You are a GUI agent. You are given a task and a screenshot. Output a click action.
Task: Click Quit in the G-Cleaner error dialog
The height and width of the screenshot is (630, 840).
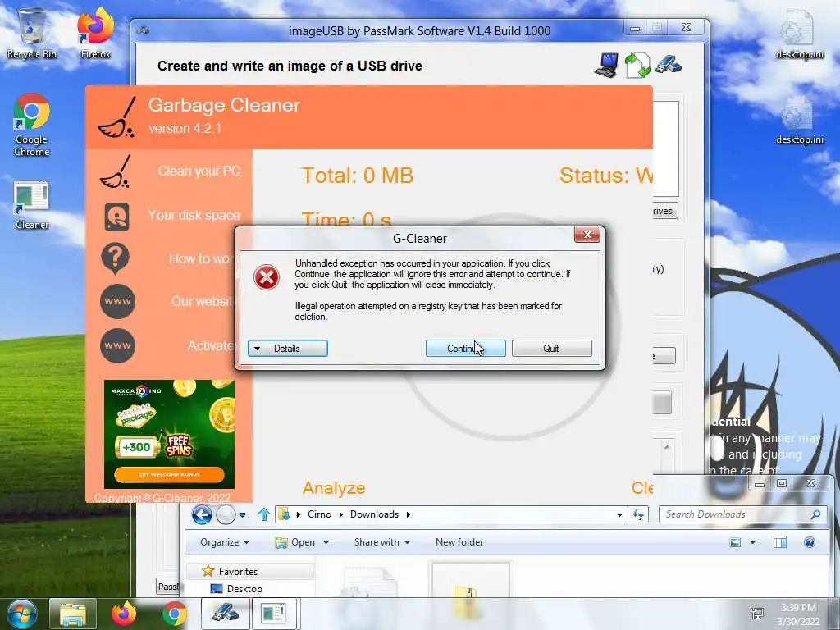point(552,348)
